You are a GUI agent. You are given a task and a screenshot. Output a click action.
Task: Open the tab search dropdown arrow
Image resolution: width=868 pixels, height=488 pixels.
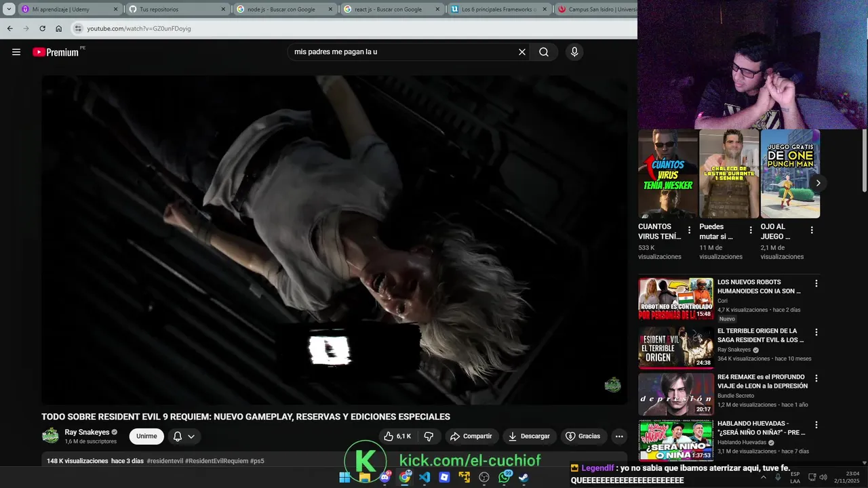click(x=9, y=9)
